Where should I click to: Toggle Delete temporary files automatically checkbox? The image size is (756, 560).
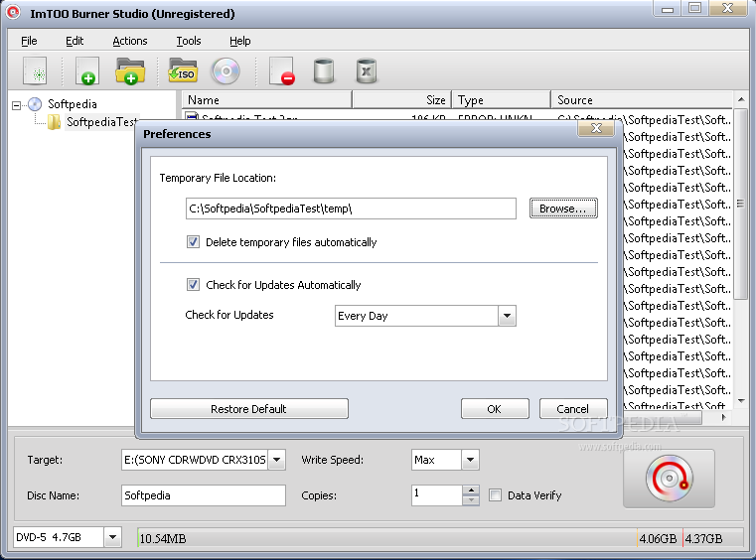[193, 242]
